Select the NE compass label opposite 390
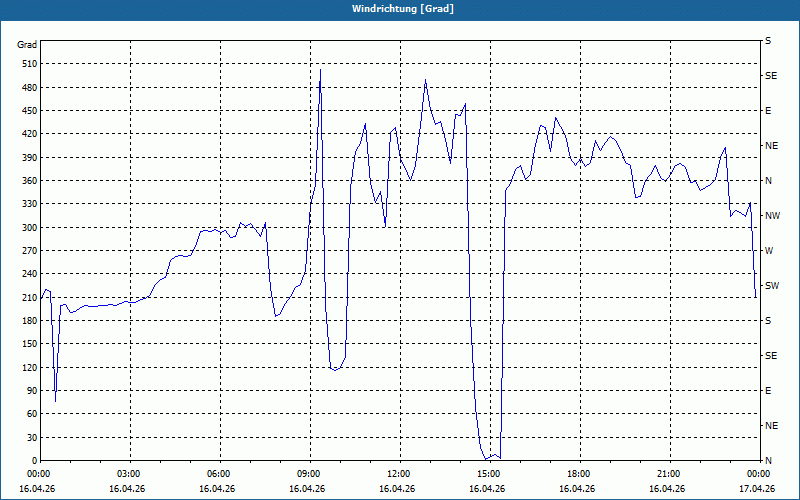This screenshot has height=500, width=800. point(771,146)
